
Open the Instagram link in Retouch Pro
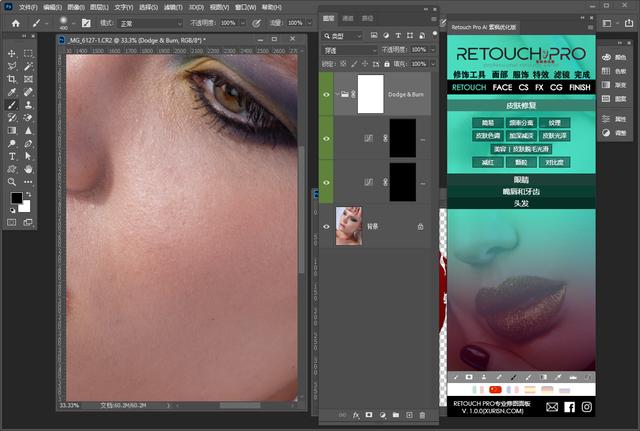click(587, 407)
